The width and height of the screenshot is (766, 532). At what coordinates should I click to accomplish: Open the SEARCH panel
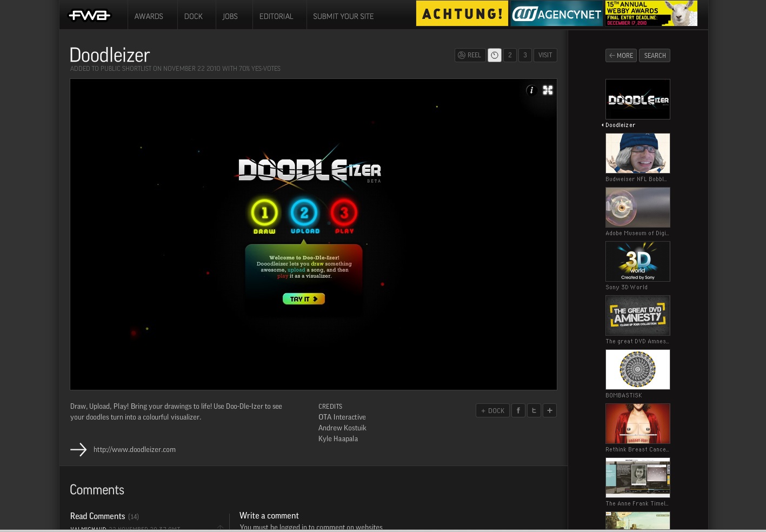[x=655, y=56]
